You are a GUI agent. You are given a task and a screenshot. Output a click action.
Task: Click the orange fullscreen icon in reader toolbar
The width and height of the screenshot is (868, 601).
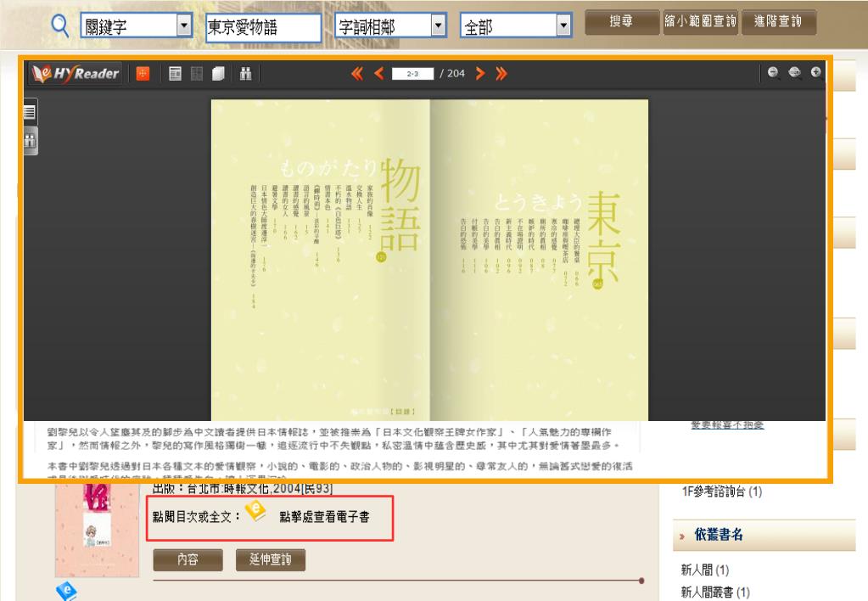tap(143, 73)
